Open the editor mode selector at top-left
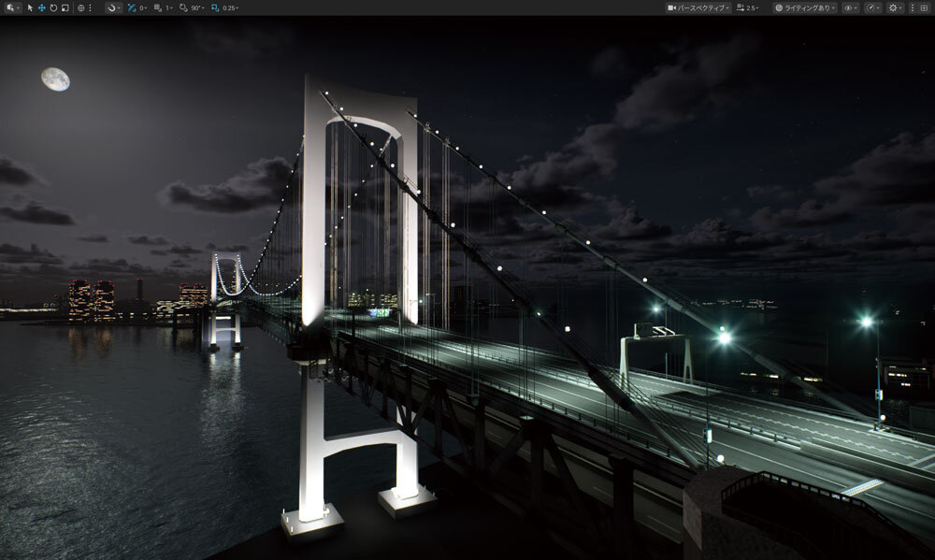The width and height of the screenshot is (935, 560). pyautogui.click(x=10, y=7)
